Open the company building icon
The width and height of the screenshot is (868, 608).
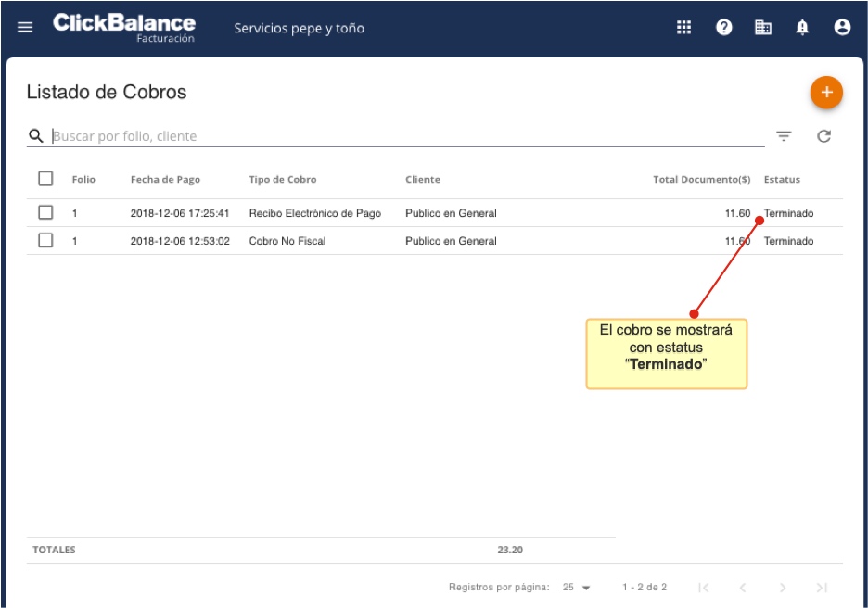tap(763, 28)
